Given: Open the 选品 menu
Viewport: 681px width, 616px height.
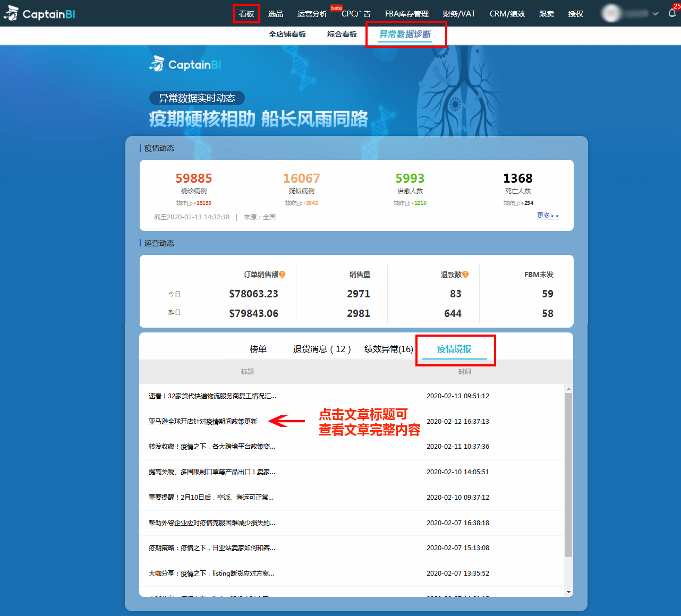Looking at the screenshot, I should [x=276, y=14].
